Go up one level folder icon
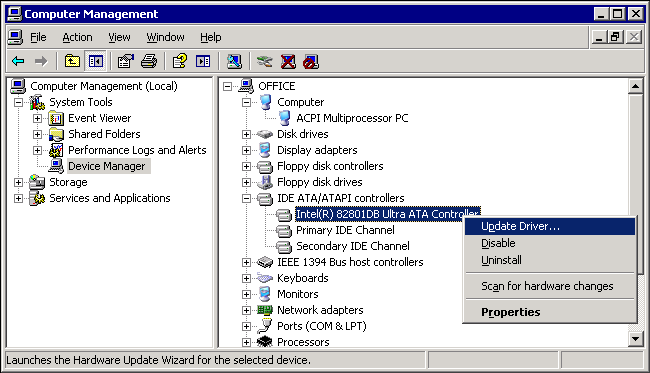The height and width of the screenshot is (373, 650). click(72, 61)
